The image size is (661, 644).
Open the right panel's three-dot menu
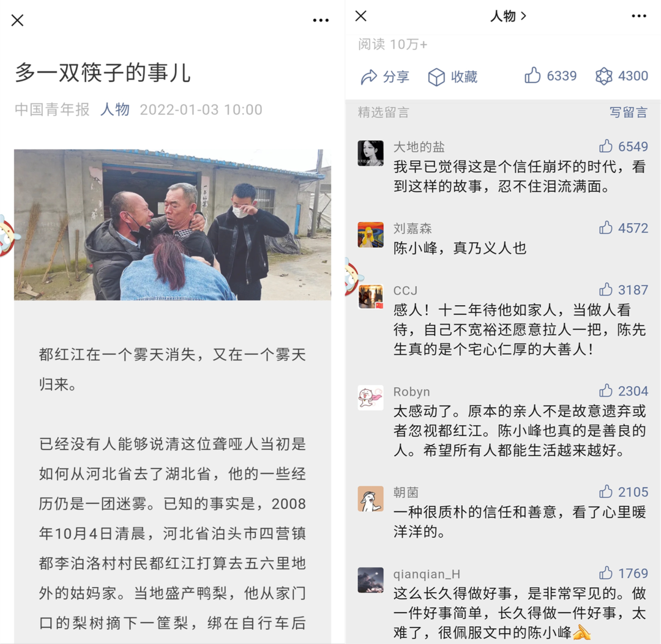pyautogui.click(x=639, y=16)
